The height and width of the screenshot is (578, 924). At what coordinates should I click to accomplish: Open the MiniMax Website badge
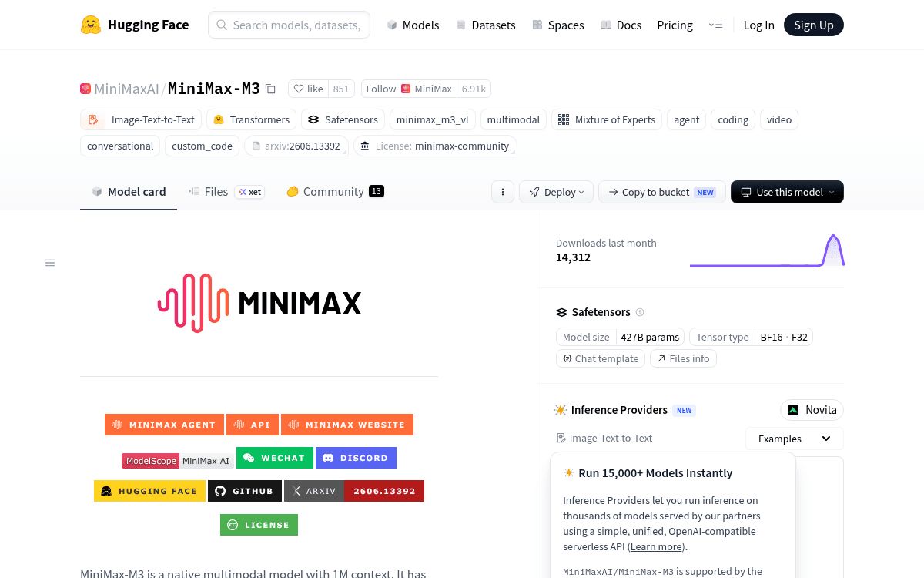(347, 425)
